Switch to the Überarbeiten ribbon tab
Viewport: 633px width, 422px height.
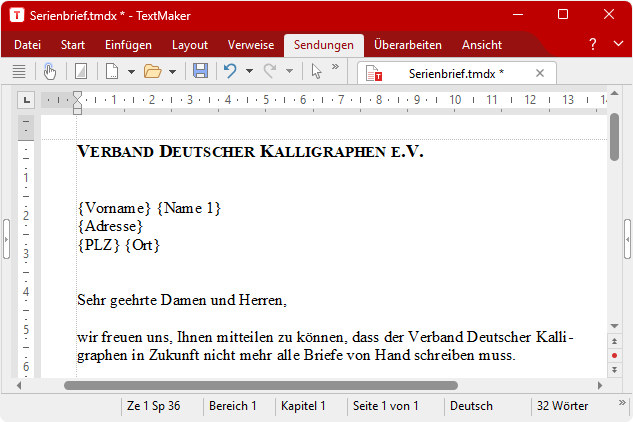[x=408, y=44]
